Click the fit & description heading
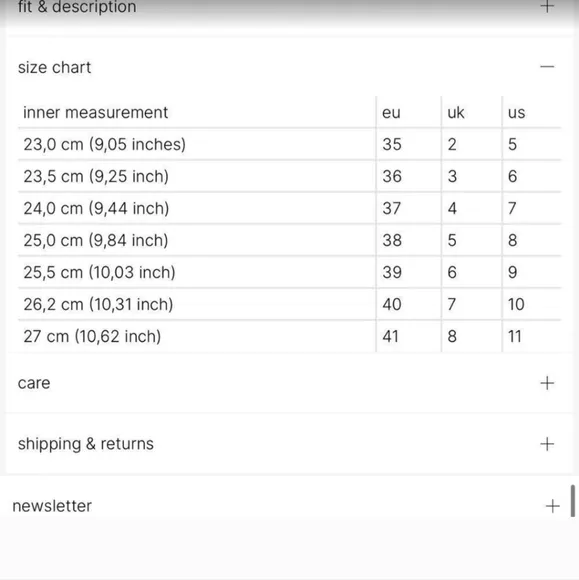The width and height of the screenshot is (579, 580). 77,7
